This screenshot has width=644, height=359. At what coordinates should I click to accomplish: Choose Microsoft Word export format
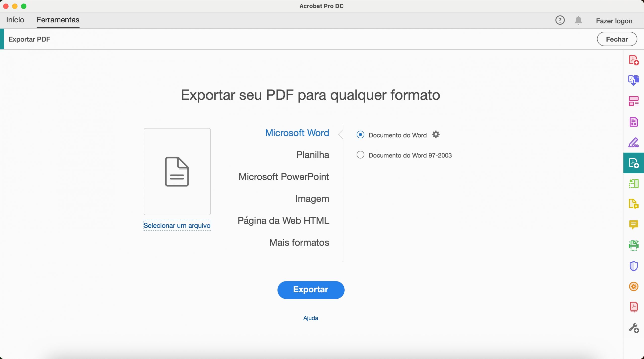click(x=297, y=133)
